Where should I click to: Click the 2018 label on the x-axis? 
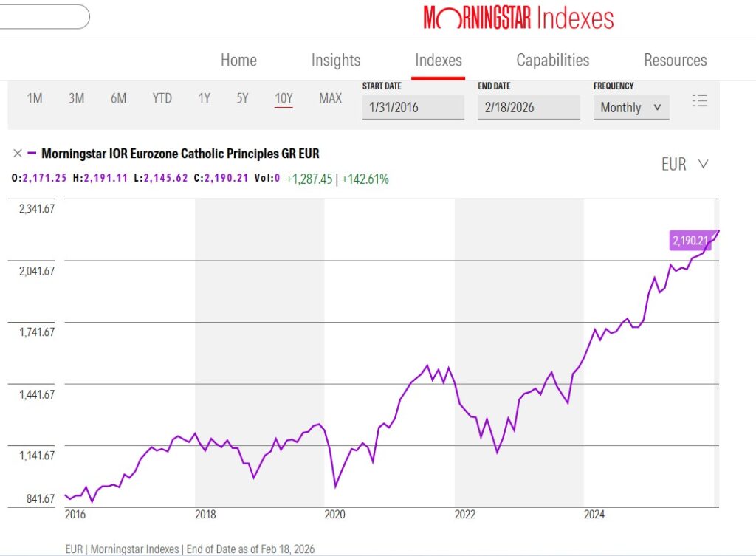point(205,515)
